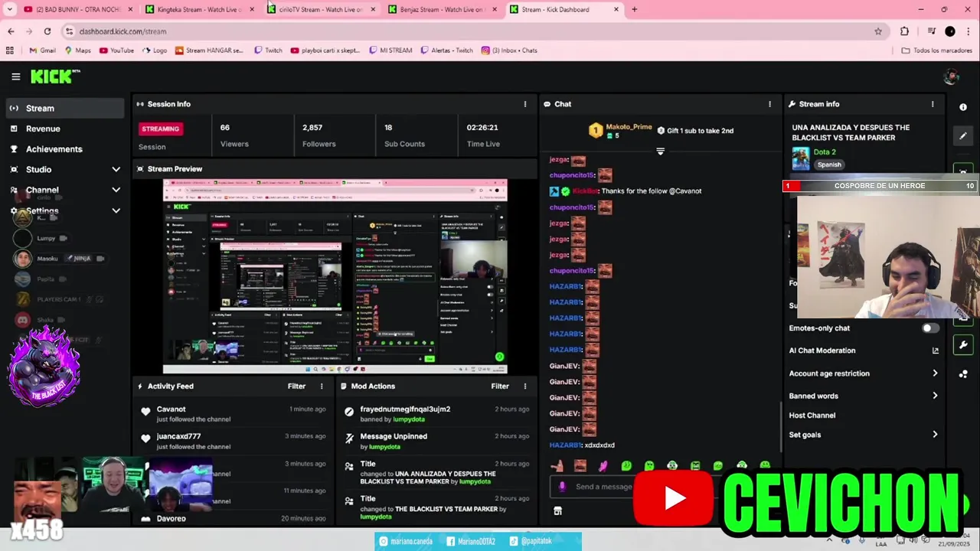Click the Send a message input field

pyautogui.click(x=605, y=487)
